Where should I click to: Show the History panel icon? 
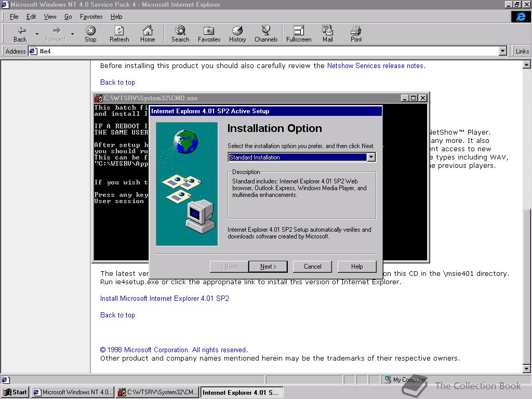coord(237,34)
